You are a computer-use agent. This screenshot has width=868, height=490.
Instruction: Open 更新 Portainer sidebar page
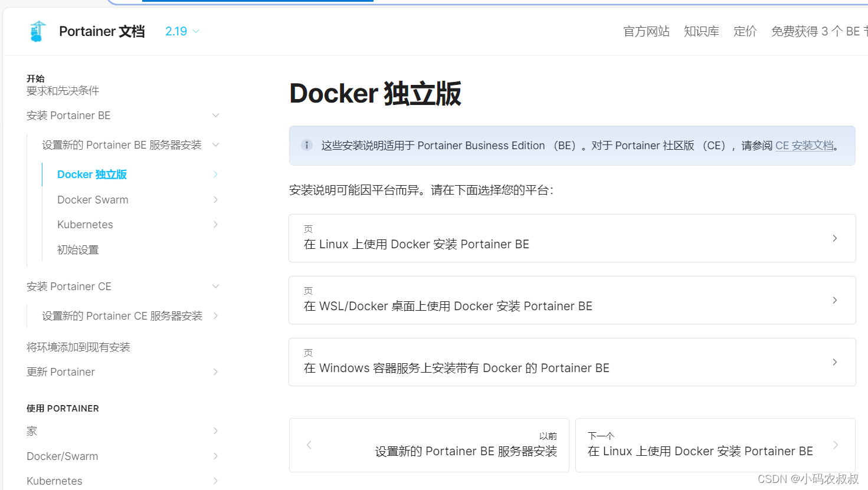coord(60,372)
